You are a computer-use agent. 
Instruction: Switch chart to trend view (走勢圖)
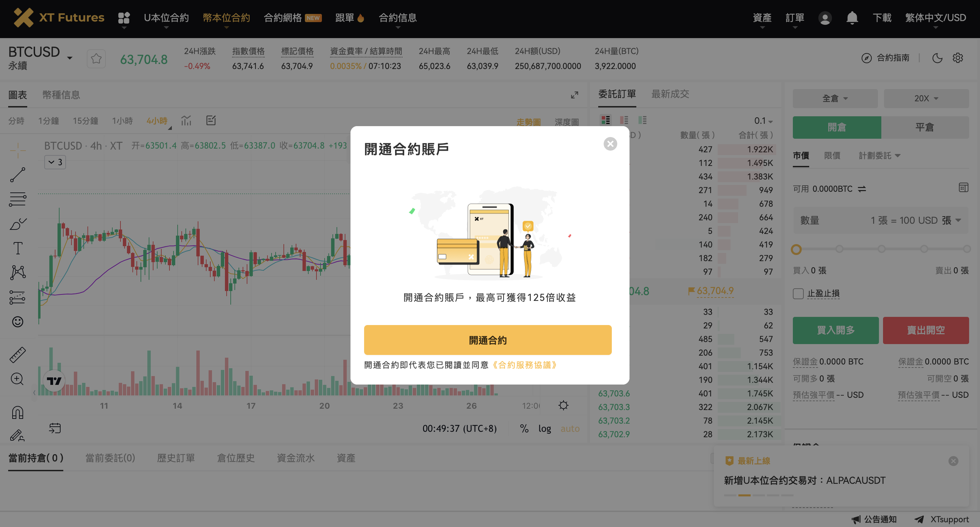coord(528,122)
